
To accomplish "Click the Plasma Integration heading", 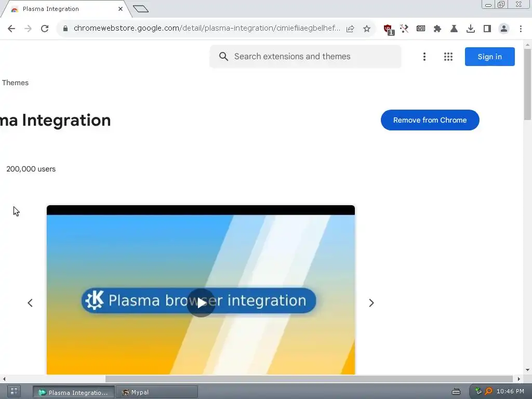I will pyautogui.click(x=55, y=120).
